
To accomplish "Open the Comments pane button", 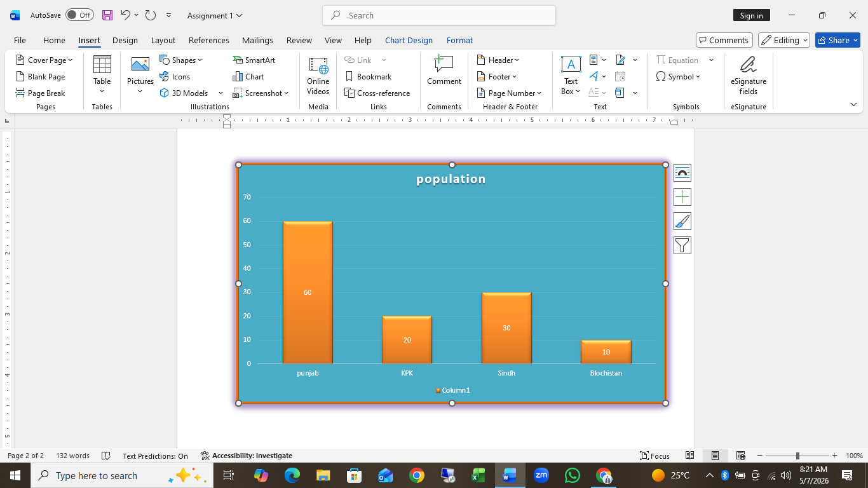I will coord(724,40).
